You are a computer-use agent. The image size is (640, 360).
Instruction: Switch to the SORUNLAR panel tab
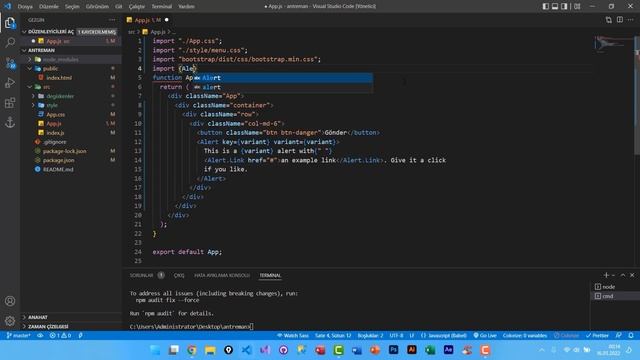pyautogui.click(x=141, y=276)
